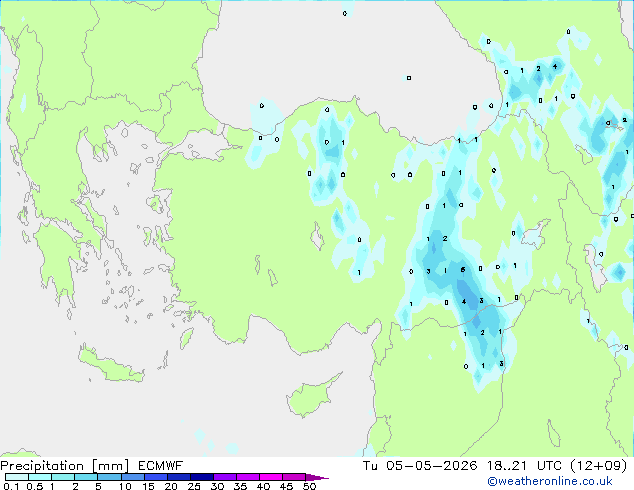Click the legend tick label '45'

pyautogui.click(x=286, y=486)
